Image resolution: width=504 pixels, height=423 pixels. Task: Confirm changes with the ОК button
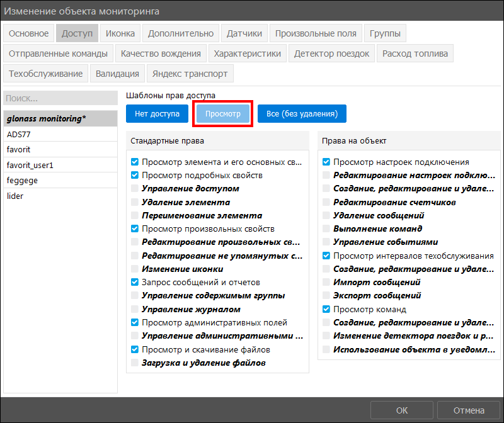click(402, 410)
